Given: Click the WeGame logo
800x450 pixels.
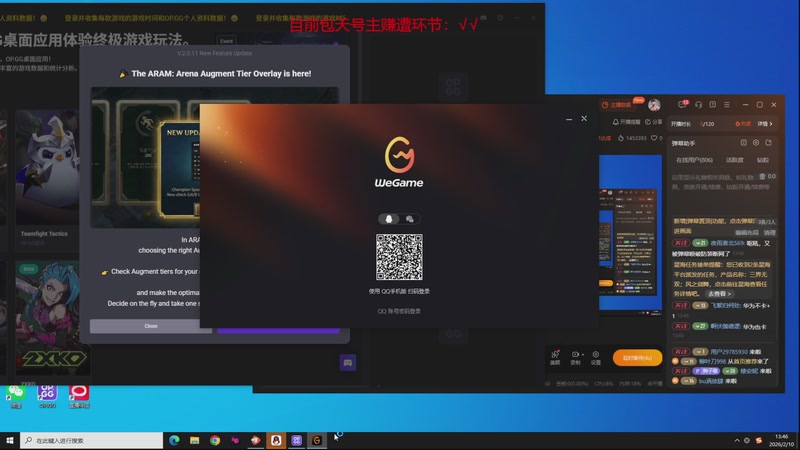Looking at the screenshot, I should [x=399, y=162].
